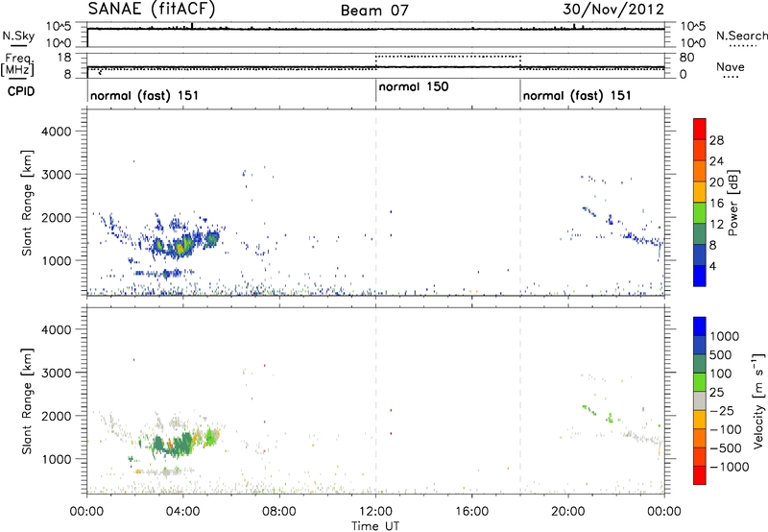The width and height of the screenshot is (768, 532).
Task: Click the -500 value on Velocity colorbar
Action: click(726, 448)
